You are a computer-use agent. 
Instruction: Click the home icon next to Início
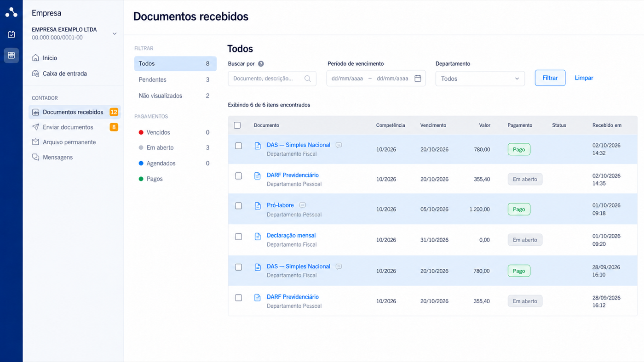pos(36,58)
